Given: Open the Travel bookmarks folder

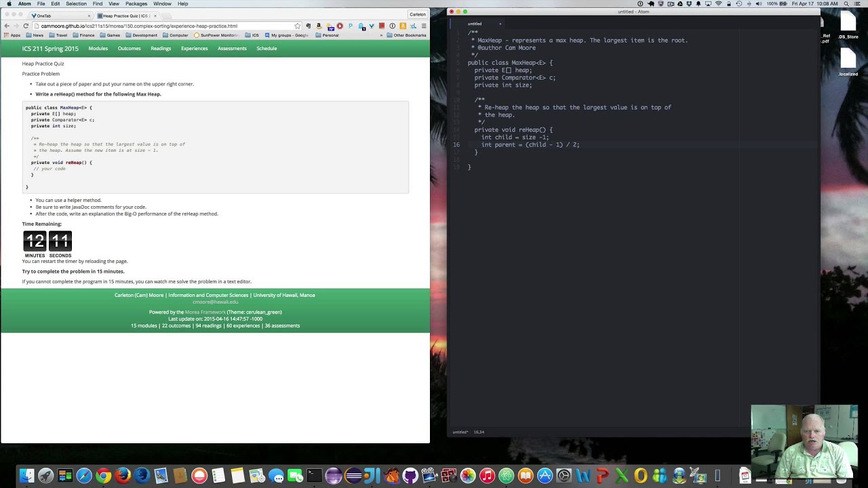Looking at the screenshot, I should tap(58, 35).
